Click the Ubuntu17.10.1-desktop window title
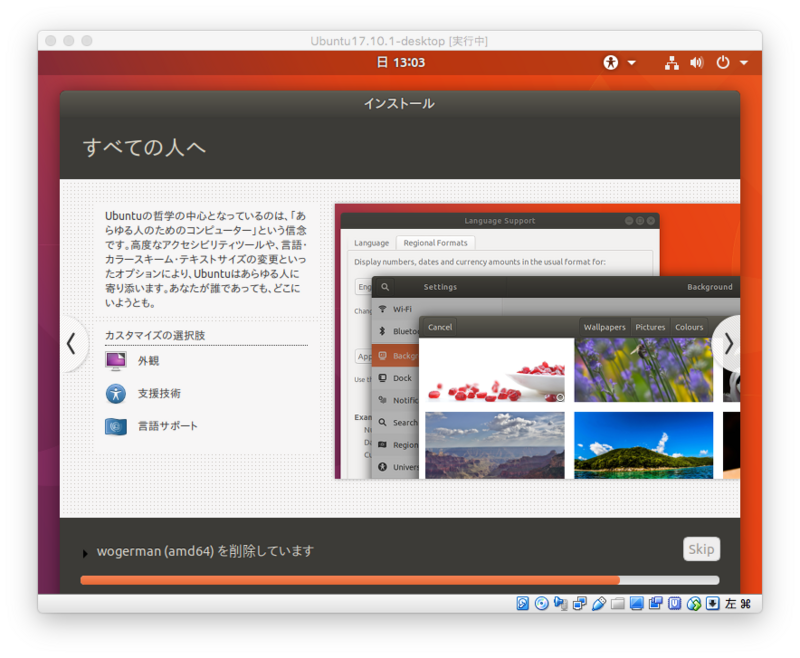800x658 pixels. click(x=399, y=41)
